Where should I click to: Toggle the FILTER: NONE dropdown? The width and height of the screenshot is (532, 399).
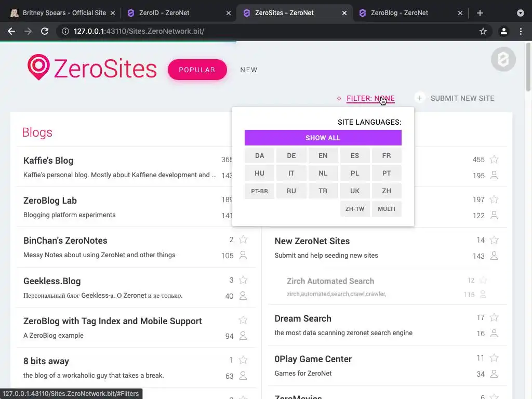pyautogui.click(x=370, y=98)
